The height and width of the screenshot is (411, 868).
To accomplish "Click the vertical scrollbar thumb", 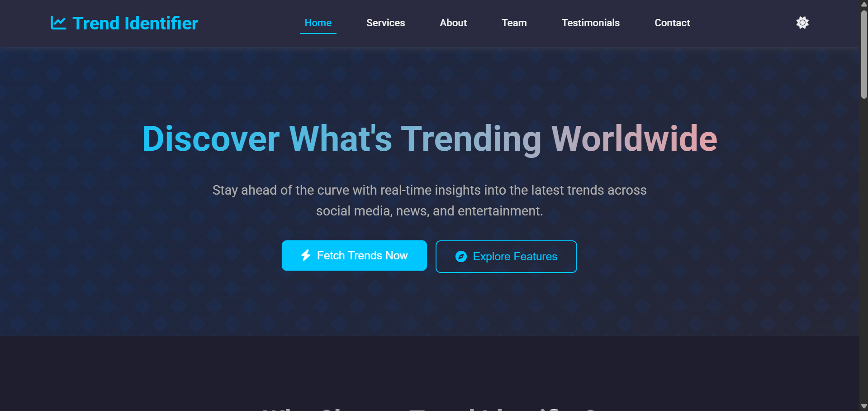I will click(x=864, y=54).
